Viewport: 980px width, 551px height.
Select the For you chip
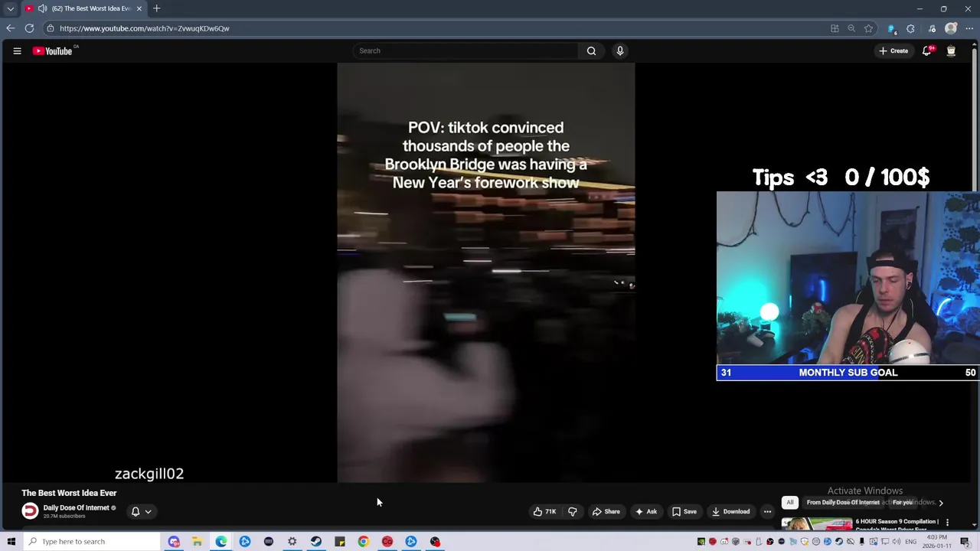coord(903,502)
